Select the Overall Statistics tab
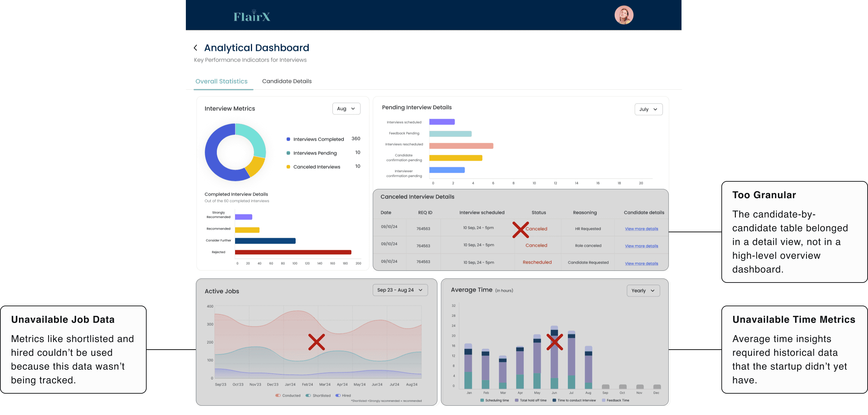 [x=221, y=81]
